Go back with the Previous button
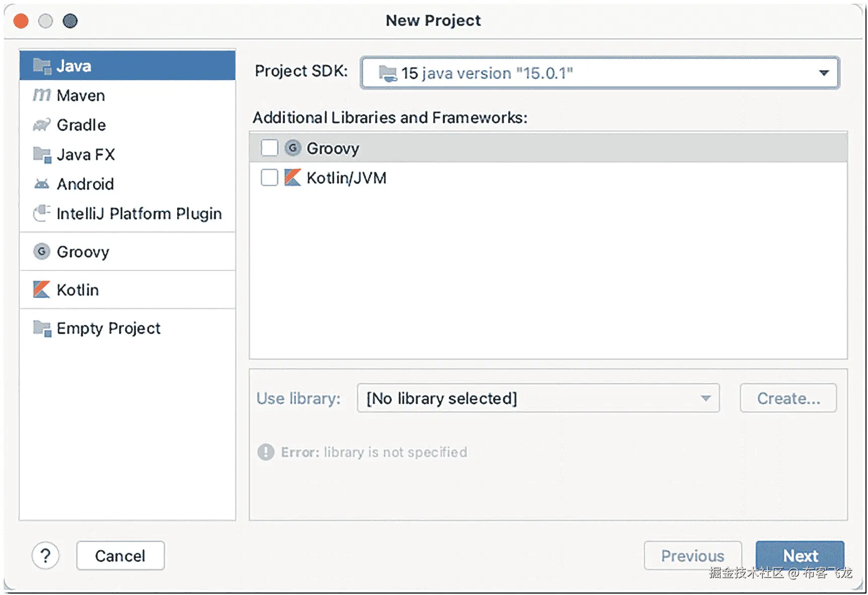This screenshot has width=868, height=595. point(692,556)
